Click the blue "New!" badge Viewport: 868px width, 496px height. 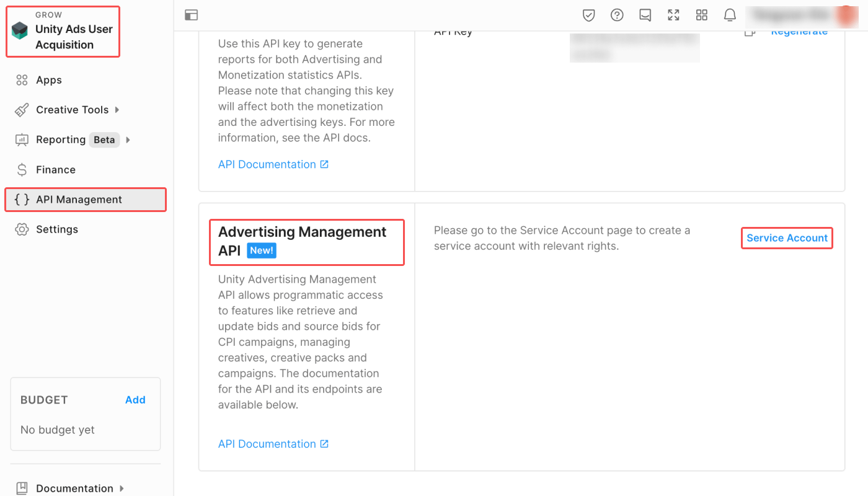(262, 250)
